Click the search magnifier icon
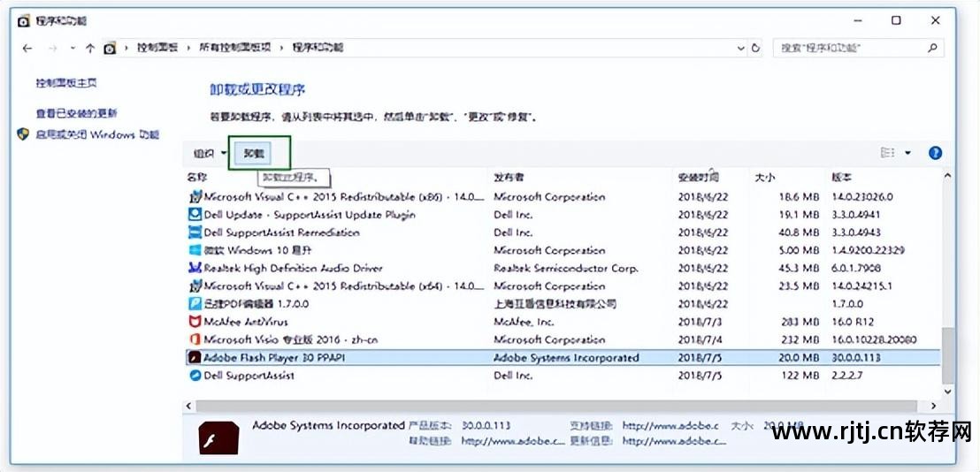Screen dimensions: 980x472 pos(933,48)
